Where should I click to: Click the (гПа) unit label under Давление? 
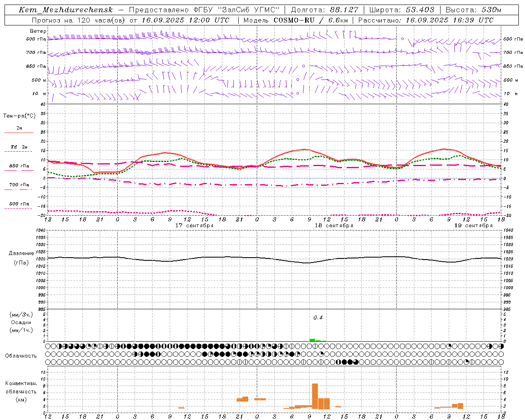pyautogui.click(x=21, y=263)
